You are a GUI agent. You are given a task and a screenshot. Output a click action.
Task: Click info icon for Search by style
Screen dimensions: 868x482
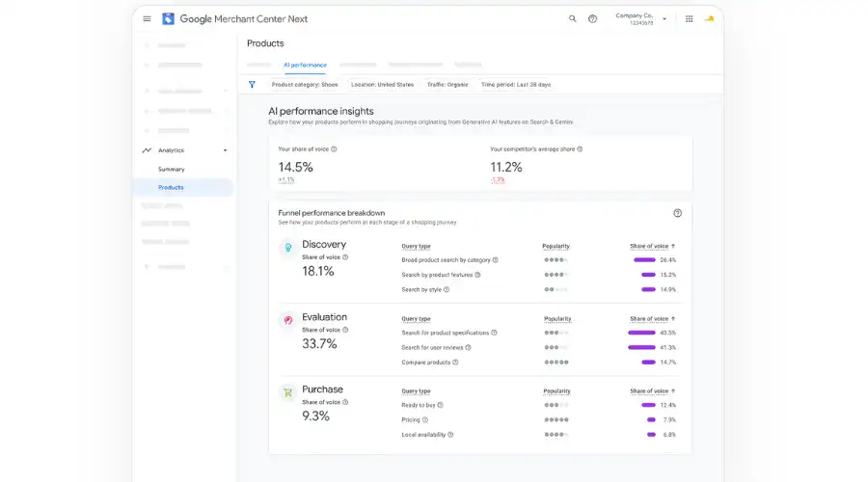447,289
